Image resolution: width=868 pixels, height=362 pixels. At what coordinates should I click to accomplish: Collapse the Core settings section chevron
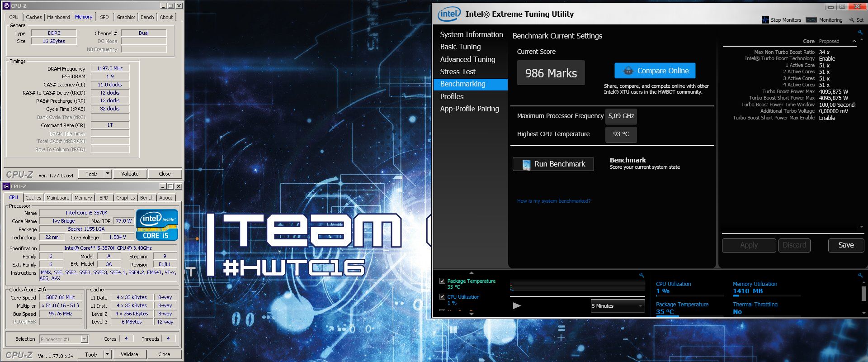854,41
